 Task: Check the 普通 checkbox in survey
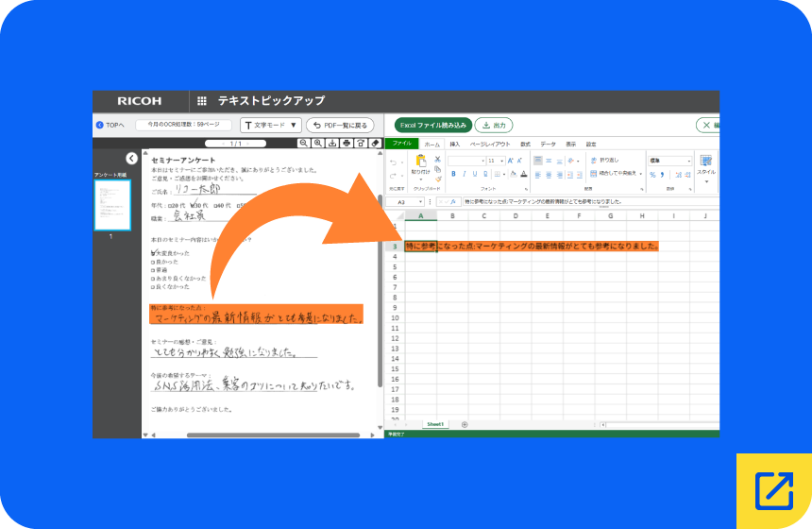tap(153, 270)
